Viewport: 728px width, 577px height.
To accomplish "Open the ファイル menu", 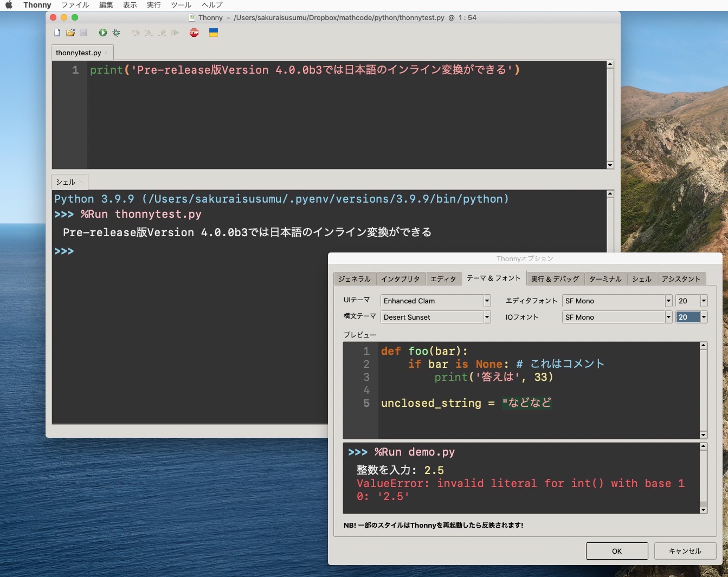I will 75,5.
